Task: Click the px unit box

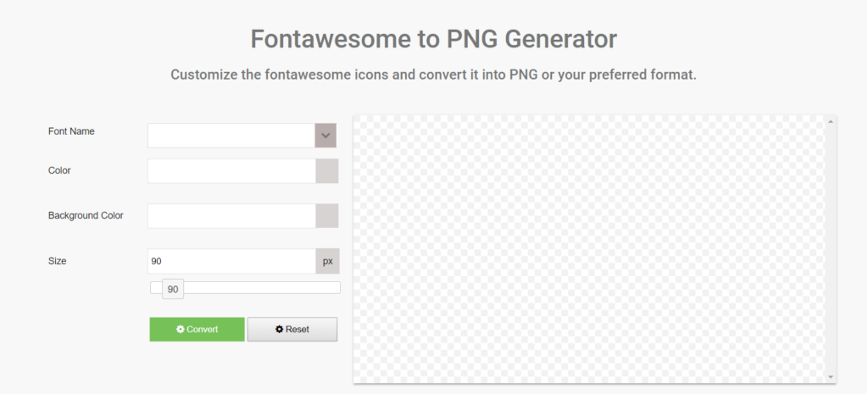Action: coord(327,261)
